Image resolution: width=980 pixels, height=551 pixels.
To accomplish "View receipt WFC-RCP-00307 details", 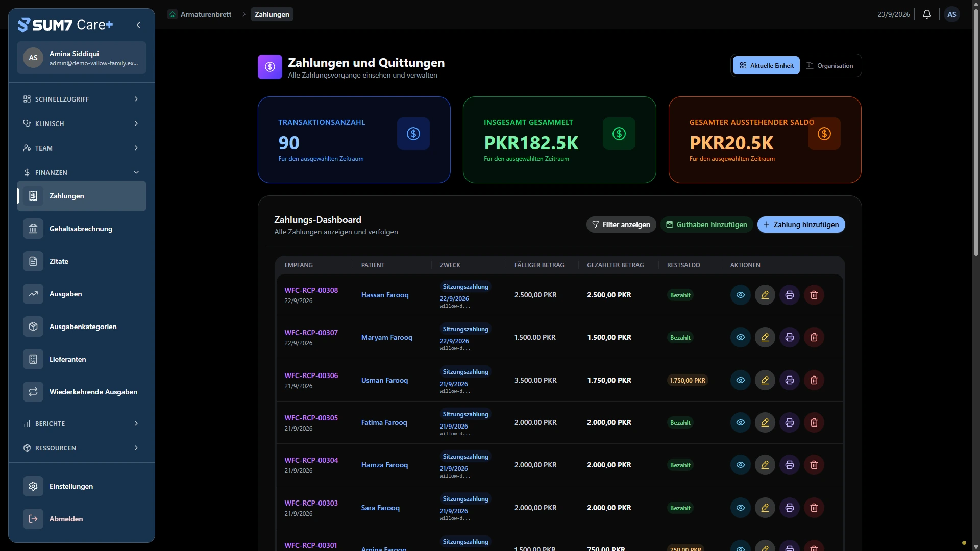I will [x=741, y=337].
